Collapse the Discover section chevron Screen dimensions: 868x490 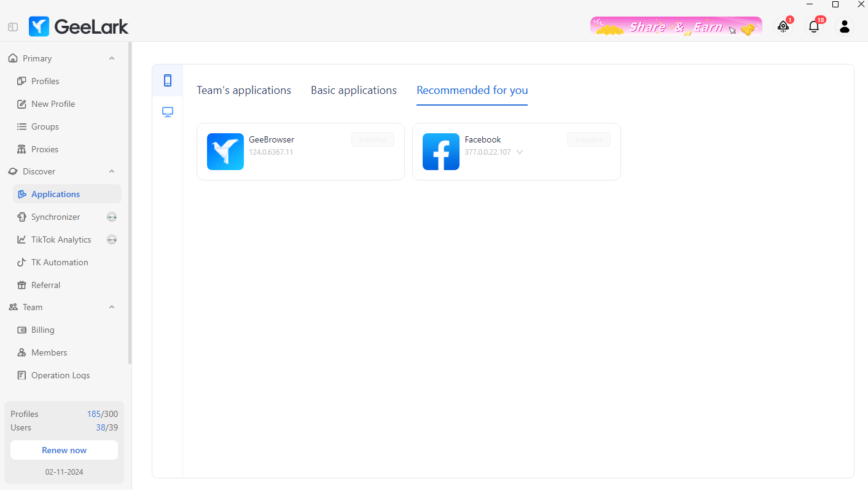pyautogui.click(x=112, y=171)
